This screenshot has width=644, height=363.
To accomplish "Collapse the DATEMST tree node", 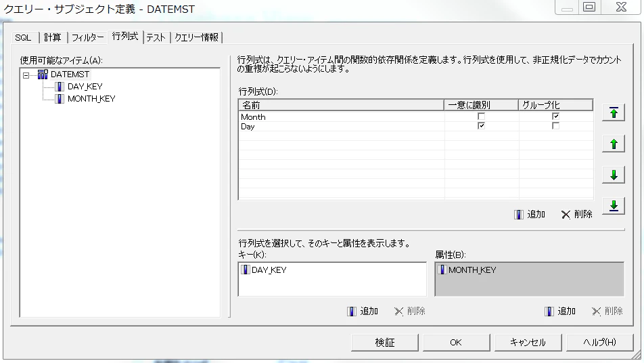I will click(26, 75).
